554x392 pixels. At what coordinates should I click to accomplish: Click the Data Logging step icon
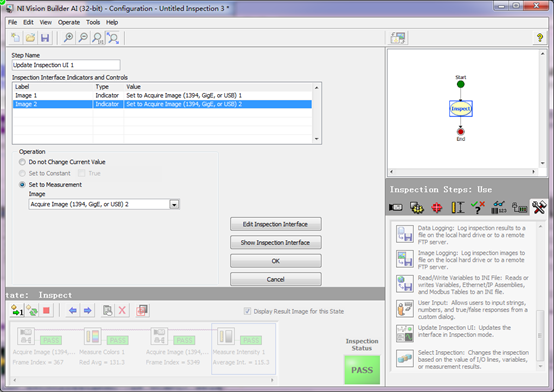click(x=405, y=234)
